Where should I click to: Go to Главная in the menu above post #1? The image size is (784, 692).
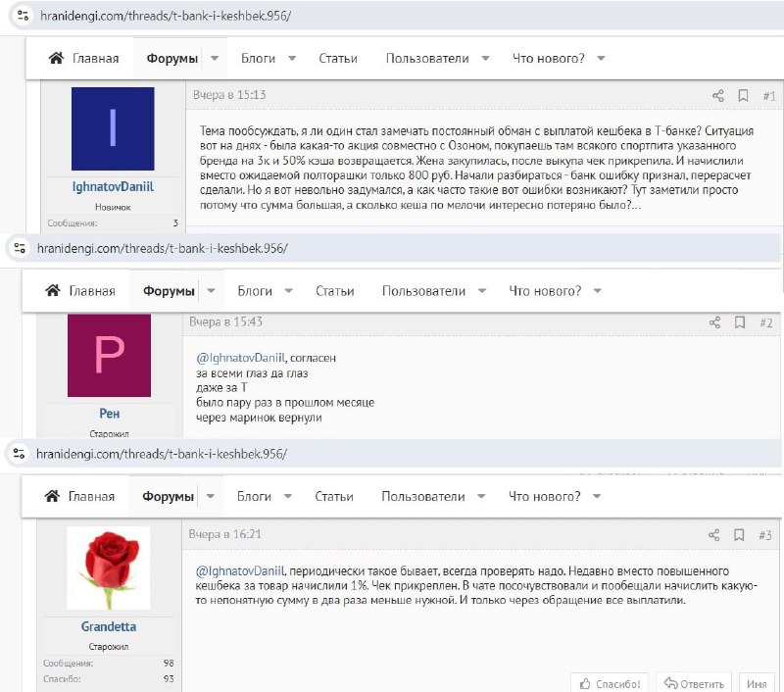(95, 59)
